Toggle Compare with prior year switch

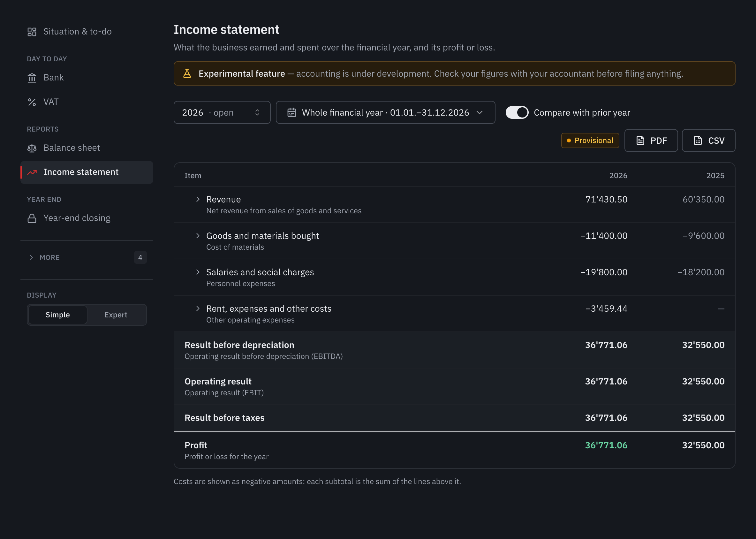click(517, 112)
